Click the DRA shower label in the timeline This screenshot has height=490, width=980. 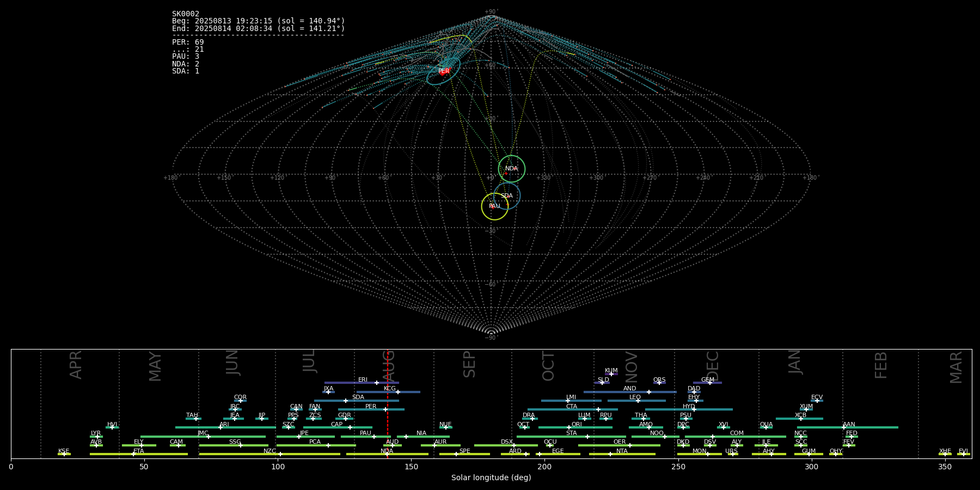point(529,415)
